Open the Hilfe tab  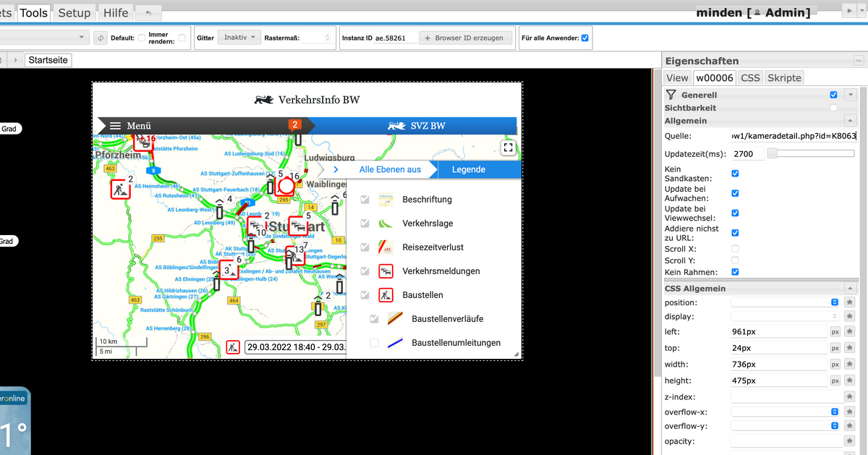116,12
